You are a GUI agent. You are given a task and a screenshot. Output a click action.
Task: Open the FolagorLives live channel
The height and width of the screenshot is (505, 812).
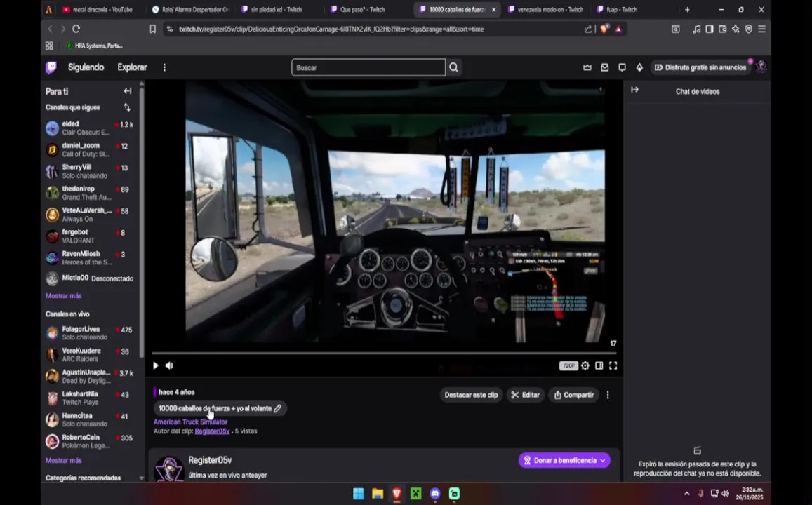(90, 332)
